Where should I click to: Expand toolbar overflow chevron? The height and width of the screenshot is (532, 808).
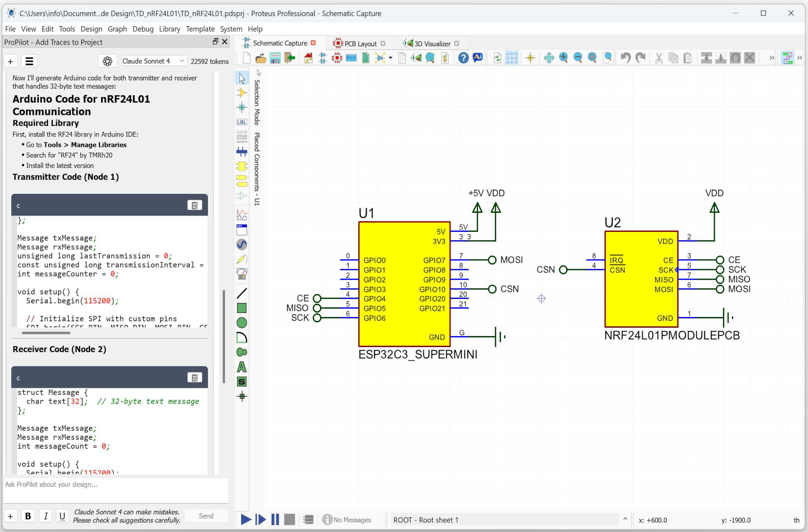[771, 58]
